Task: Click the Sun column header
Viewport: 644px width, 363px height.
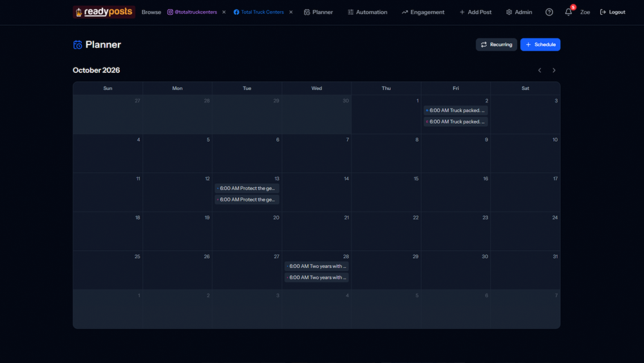Action: [x=108, y=88]
